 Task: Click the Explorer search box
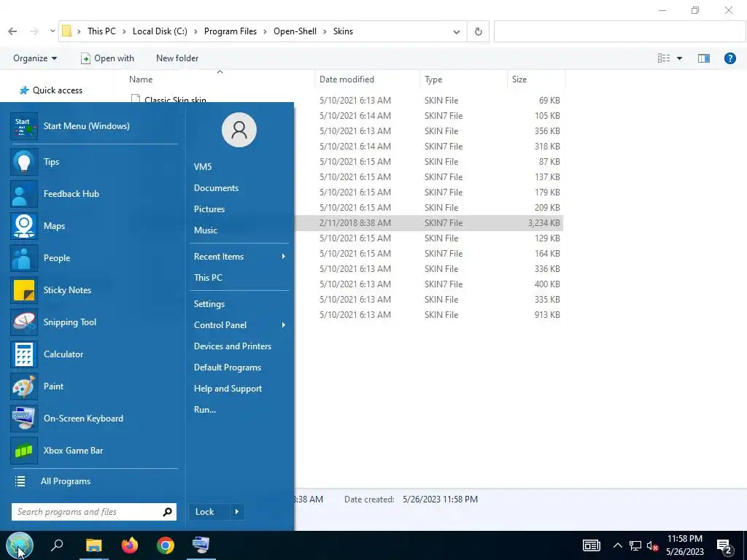[619, 32]
